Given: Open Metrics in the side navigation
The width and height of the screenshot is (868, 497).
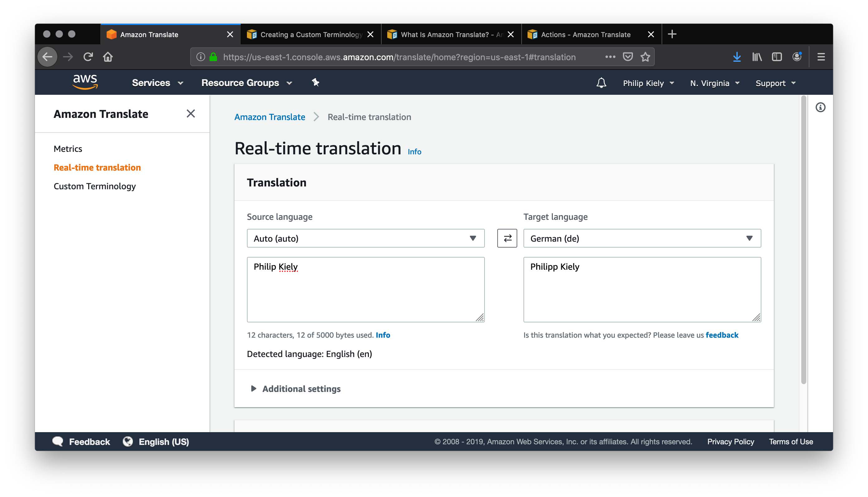Looking at the screenshot, I should pyautogui.click(x=68, y=149).
